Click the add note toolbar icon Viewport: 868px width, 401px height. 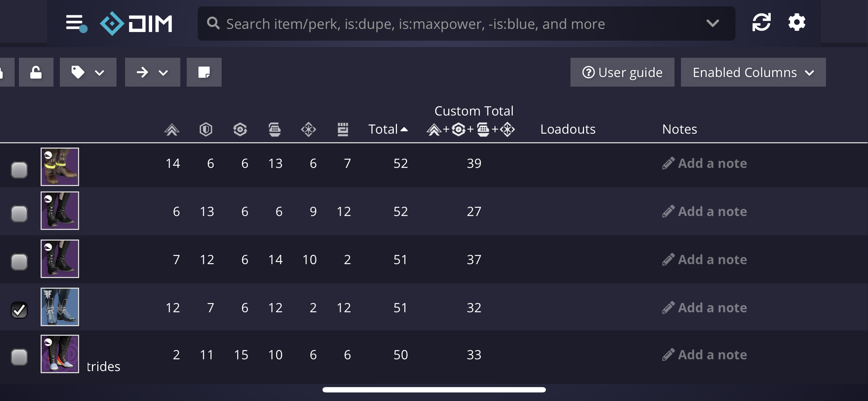point(204,72)
